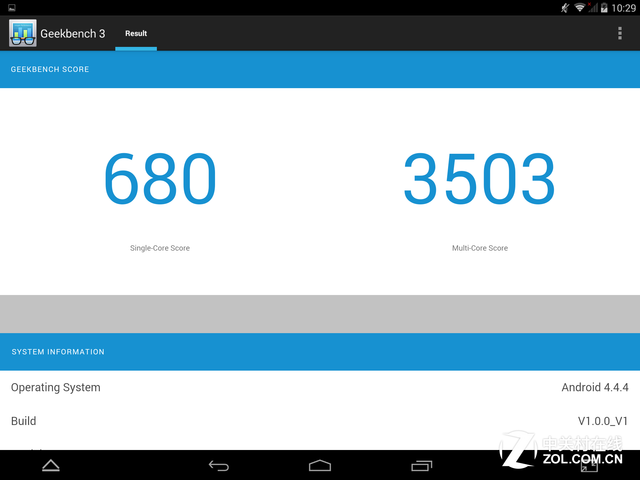640x480 pixels.
Task: Tap the Android home navigation button
Action: coord(320,466)
